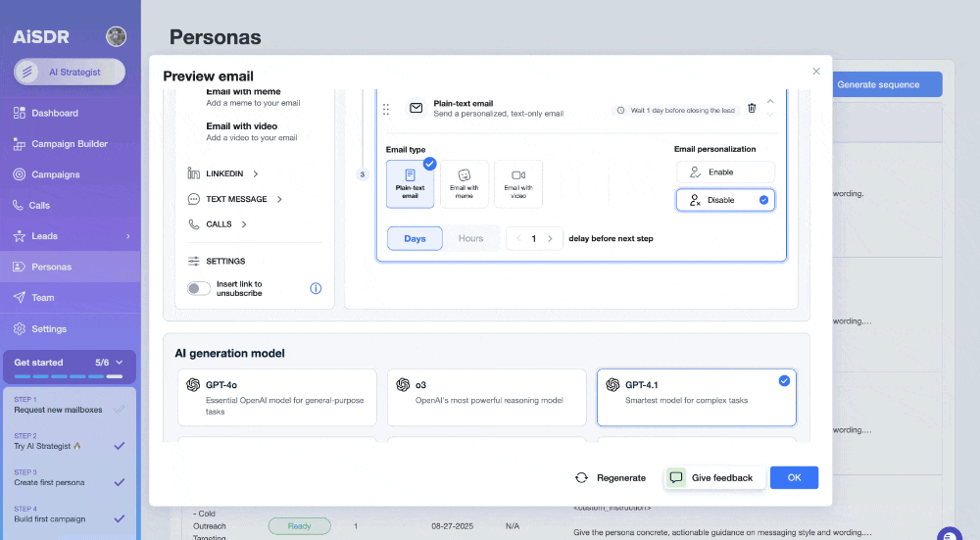
Task: Delete the plain-text email step using the trash icon
Action: pos(752,109)
